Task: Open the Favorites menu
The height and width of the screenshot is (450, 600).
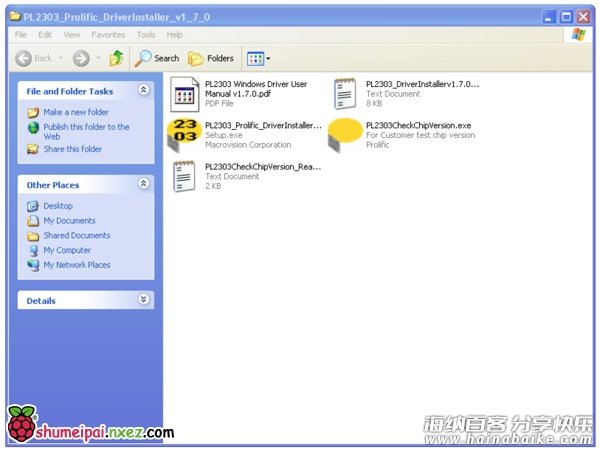Action: tap(108, 35)
